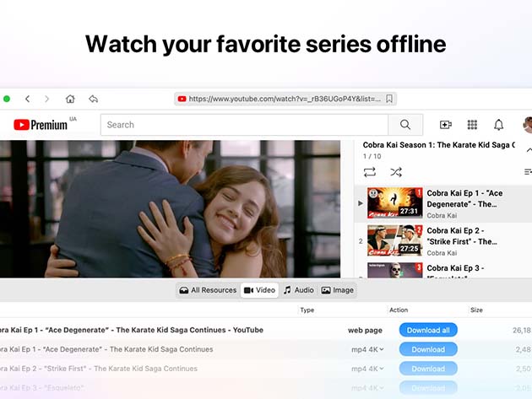Switch to Video tab

tap(259, 290)
